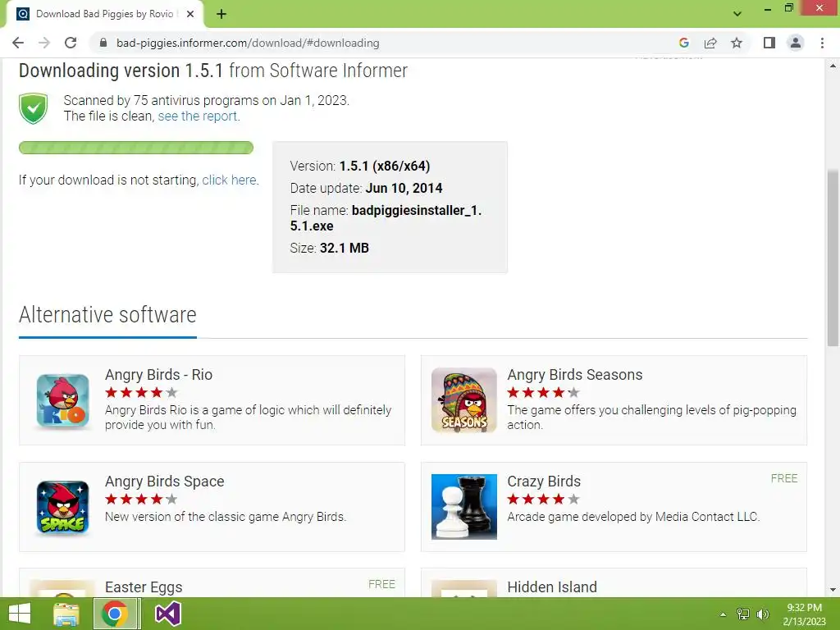840x630 pixels.
Task: Open Angry Birds - Rio icon
Action: pos(62,400)
